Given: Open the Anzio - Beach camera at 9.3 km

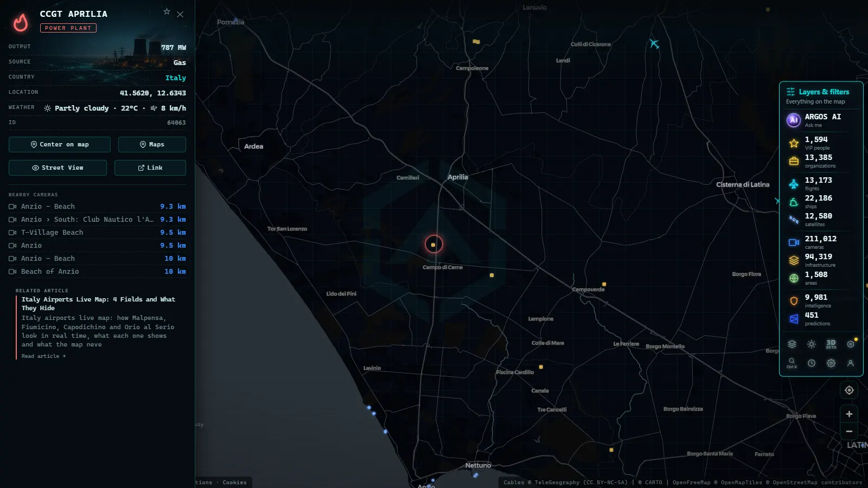Looking at the screenshot, I should pyautogui.click(x=97, y=207).
